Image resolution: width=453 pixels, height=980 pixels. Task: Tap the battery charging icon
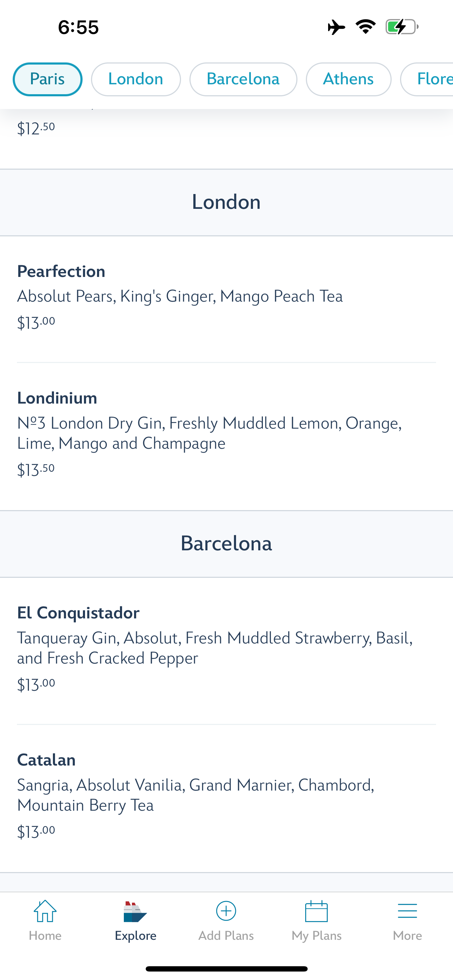point(401,27)
